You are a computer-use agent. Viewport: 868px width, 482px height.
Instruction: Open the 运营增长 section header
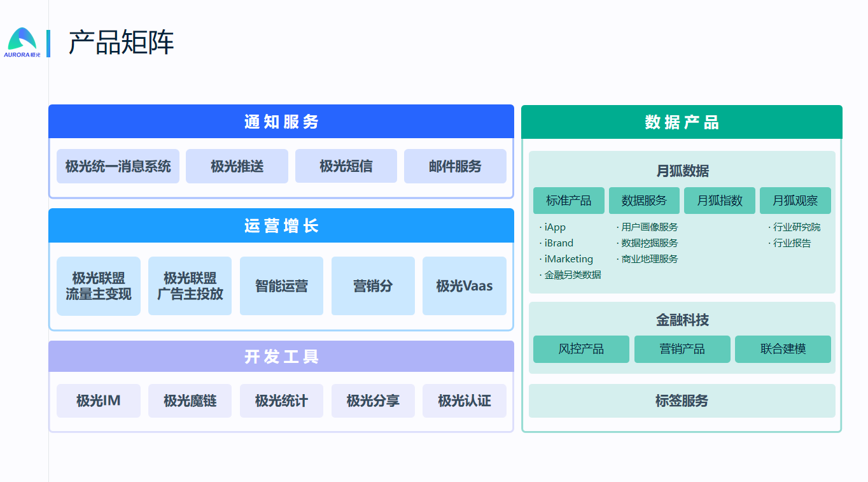coord(281,226)
